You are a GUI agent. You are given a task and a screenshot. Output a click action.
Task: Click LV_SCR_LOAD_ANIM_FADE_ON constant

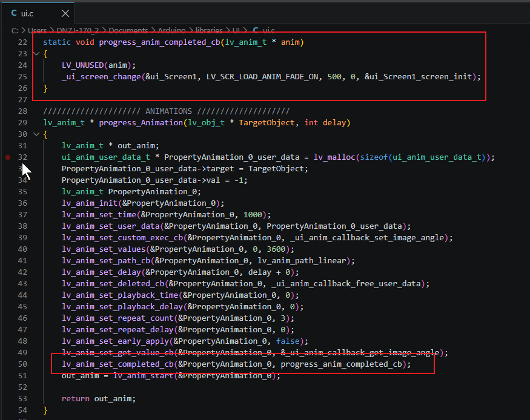click(262, 77)
